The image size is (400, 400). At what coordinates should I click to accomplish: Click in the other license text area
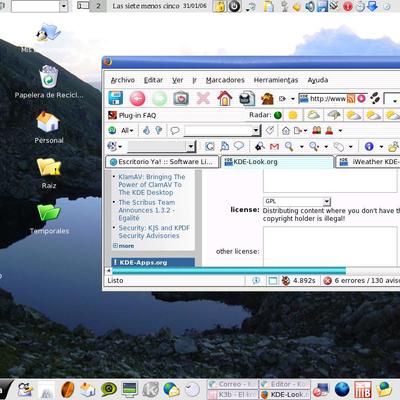(x=330, y=247)
